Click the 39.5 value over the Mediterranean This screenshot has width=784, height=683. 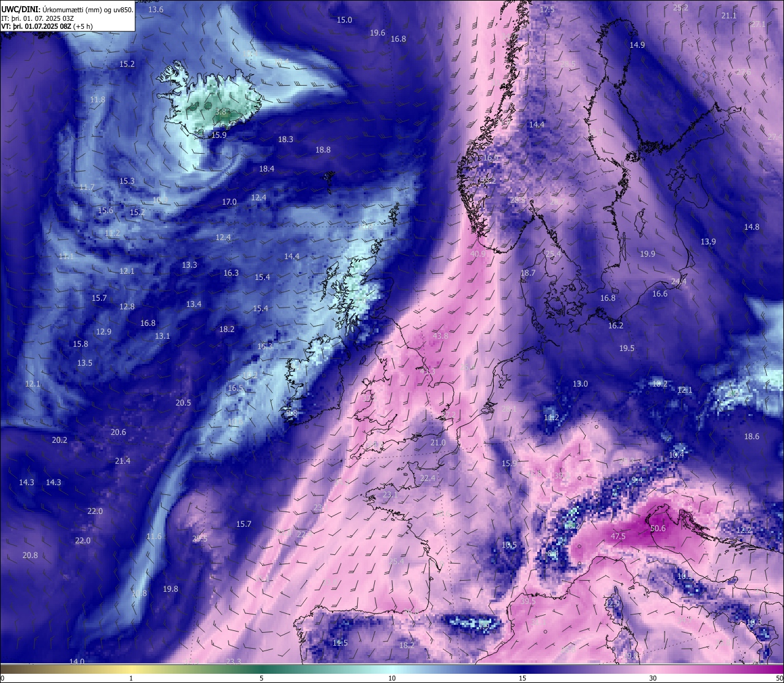(x=527, y=601)
